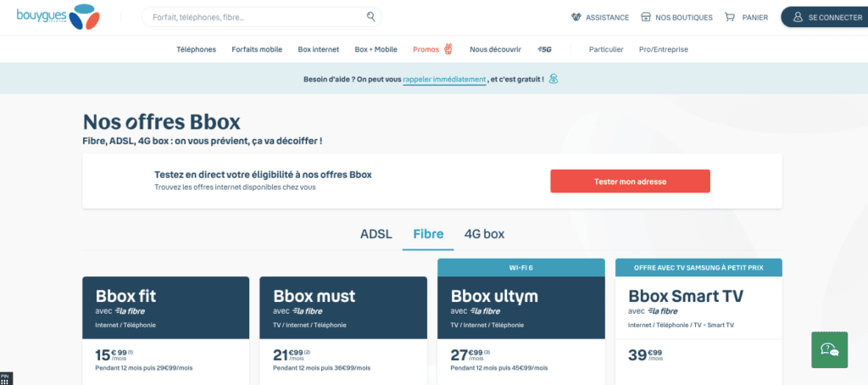
Task: Select the Pro/Entreprise link
Action: [x=664, y=49]
